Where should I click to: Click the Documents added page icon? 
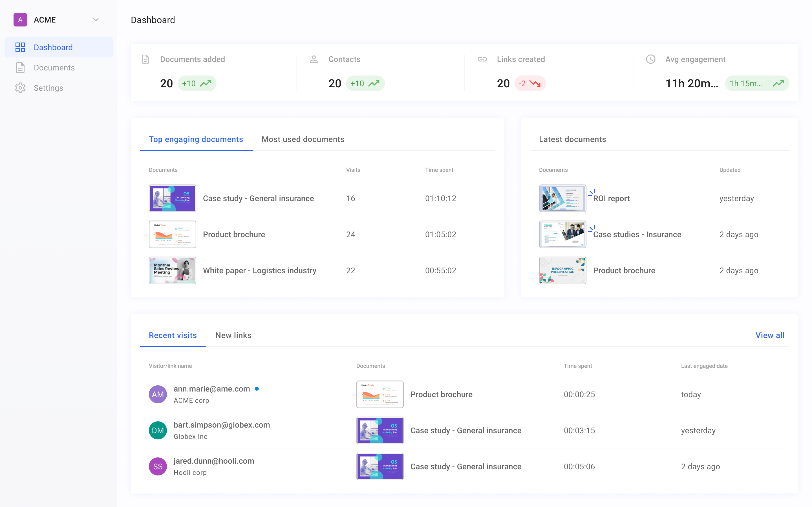click(x=145, y=59)
